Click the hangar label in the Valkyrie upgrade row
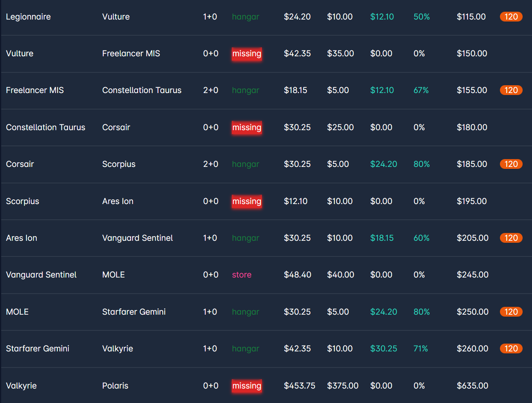Image resolution: width=532 pixels, height=403 pixels. [245, 349]
